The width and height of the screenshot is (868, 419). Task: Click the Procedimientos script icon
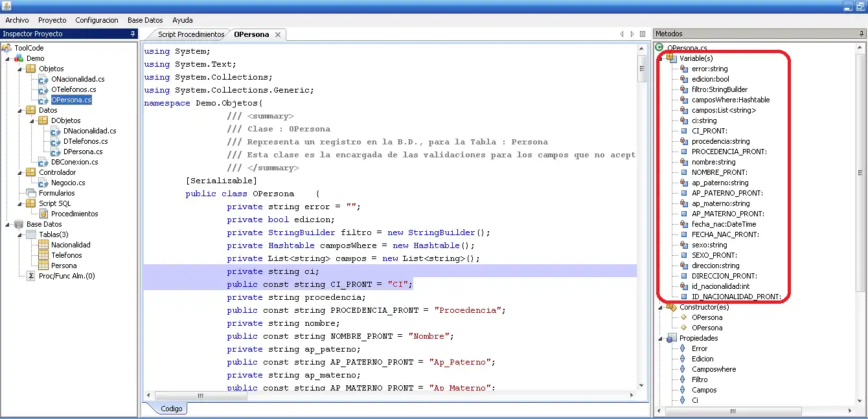coord(43,214)
